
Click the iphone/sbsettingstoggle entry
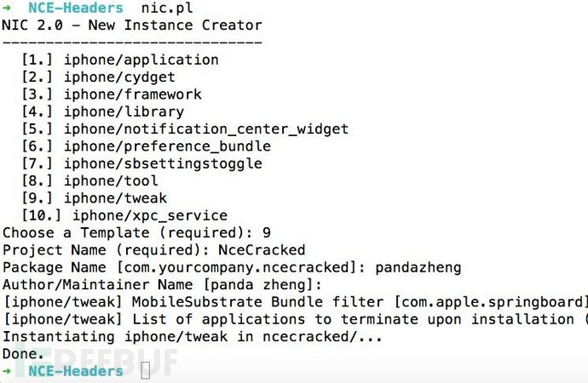tap(141, 163)
